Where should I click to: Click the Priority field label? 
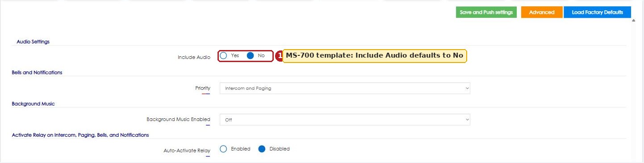click(x=203, y=88)
